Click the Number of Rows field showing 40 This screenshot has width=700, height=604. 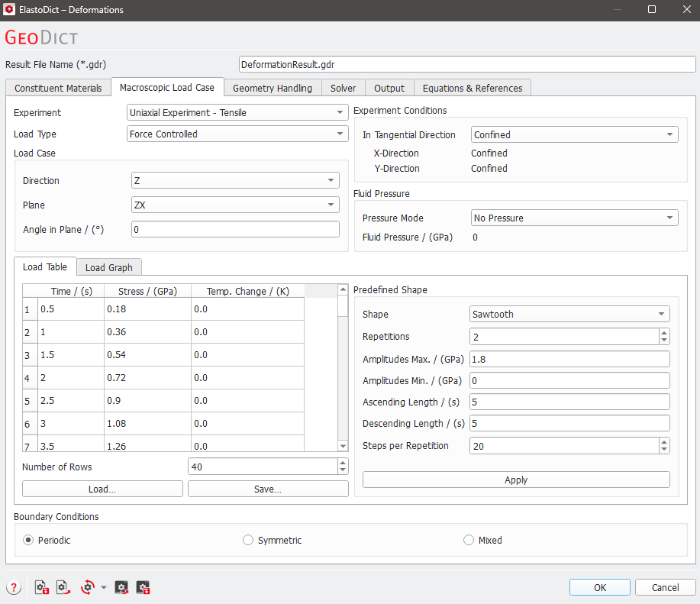coord(263,467)
